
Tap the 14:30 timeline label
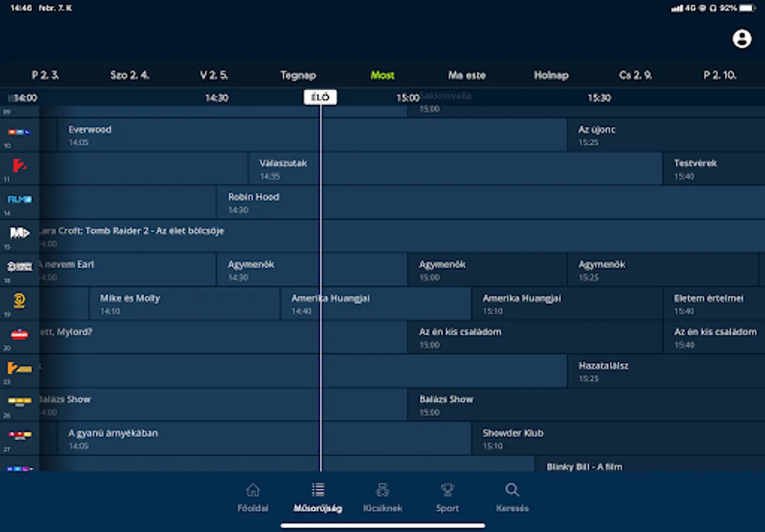coord(216,98)
